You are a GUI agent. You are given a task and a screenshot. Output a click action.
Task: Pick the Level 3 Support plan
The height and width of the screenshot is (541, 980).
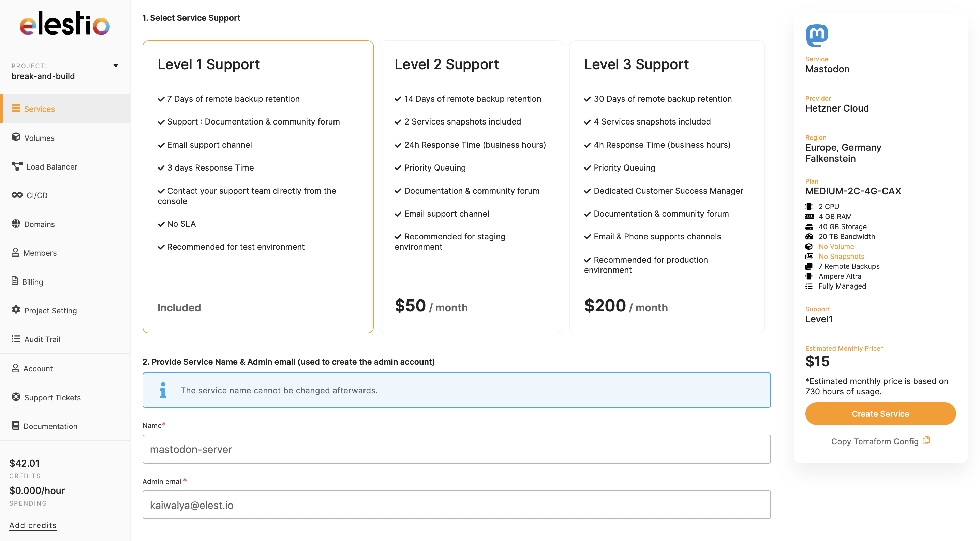pos(667,187)
